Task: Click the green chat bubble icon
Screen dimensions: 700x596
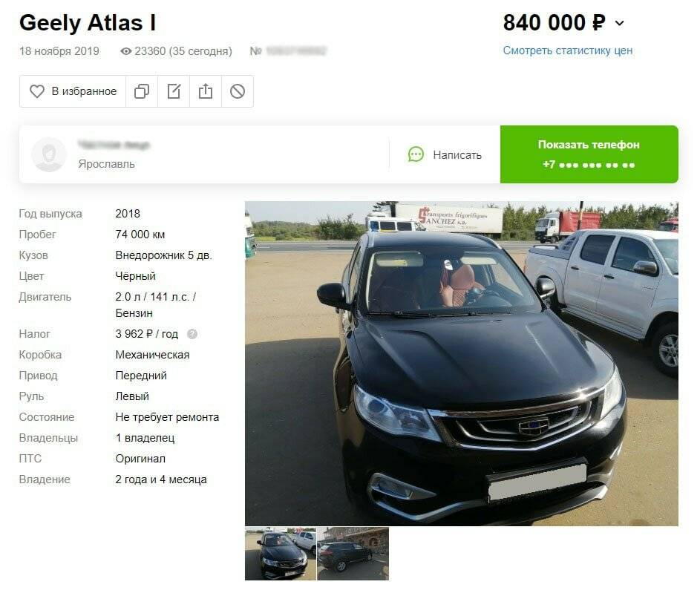Action: 416,154
